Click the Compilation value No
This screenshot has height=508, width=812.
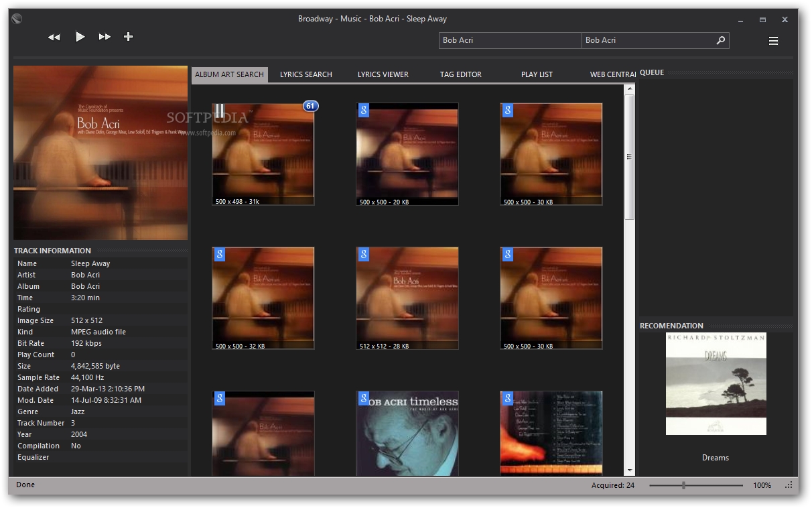(76, 446)
